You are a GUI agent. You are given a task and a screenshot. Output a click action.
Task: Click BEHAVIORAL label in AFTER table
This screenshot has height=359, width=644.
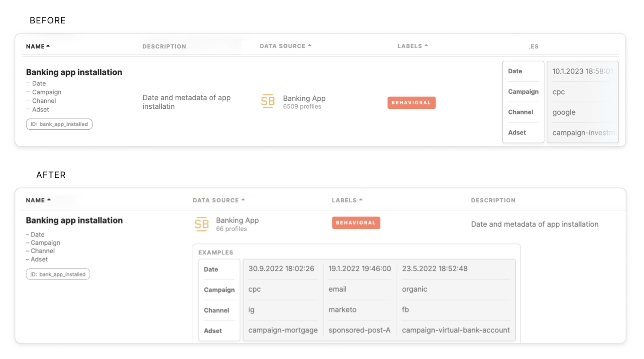(x=356, y=223)
